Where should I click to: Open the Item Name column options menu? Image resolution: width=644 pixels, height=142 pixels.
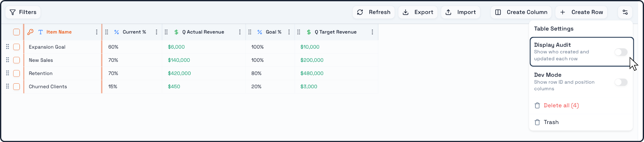[x=97, y=32]
